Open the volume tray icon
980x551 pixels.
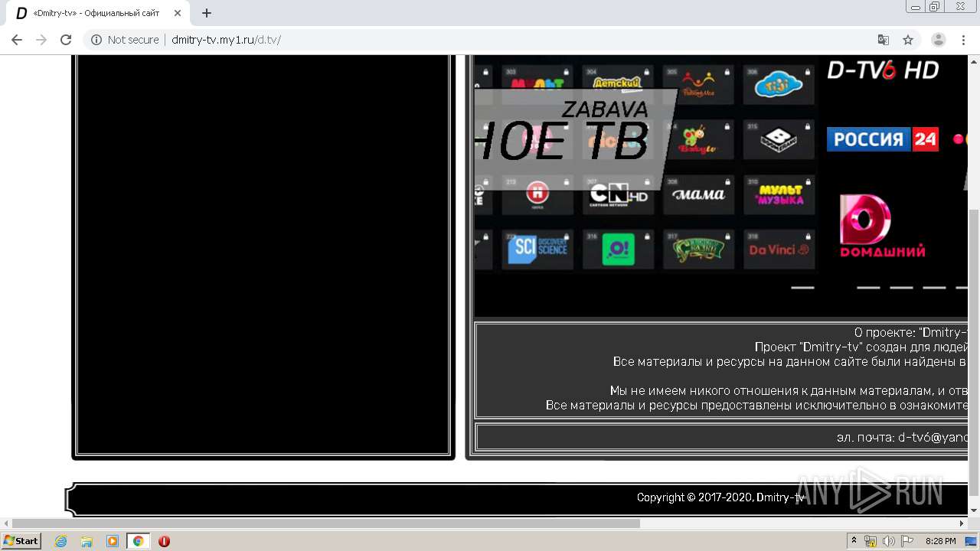[x=889, y=541]
